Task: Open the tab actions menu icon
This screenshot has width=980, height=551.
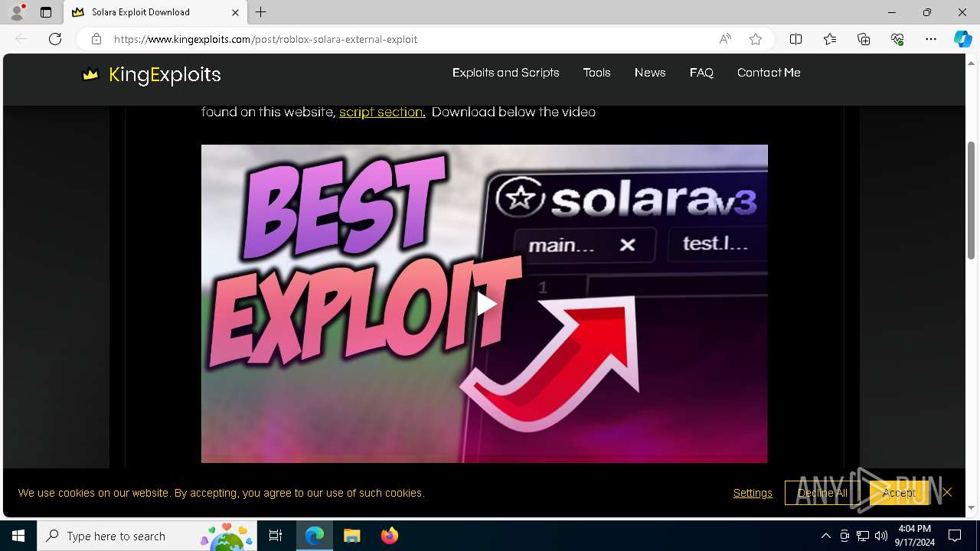Action: [46, 12]
